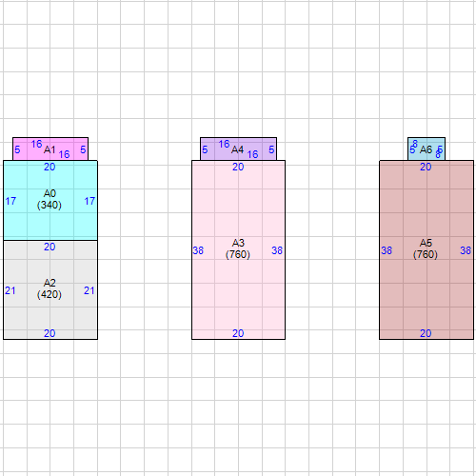The image size is (476, 476).
Task: Click the 'A5' name label
Action: pyautogui.click(x=426, y=243)
